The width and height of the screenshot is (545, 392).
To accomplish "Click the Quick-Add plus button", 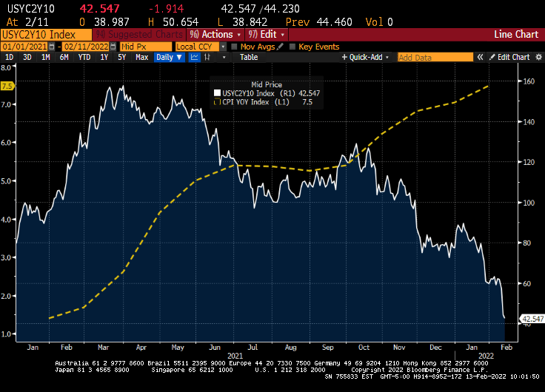I will tap(364, 58).
